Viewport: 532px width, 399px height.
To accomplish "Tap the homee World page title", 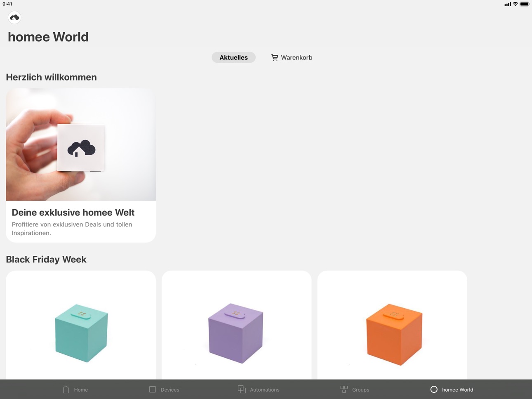I will pyautogui.click(x=48, y=37).
